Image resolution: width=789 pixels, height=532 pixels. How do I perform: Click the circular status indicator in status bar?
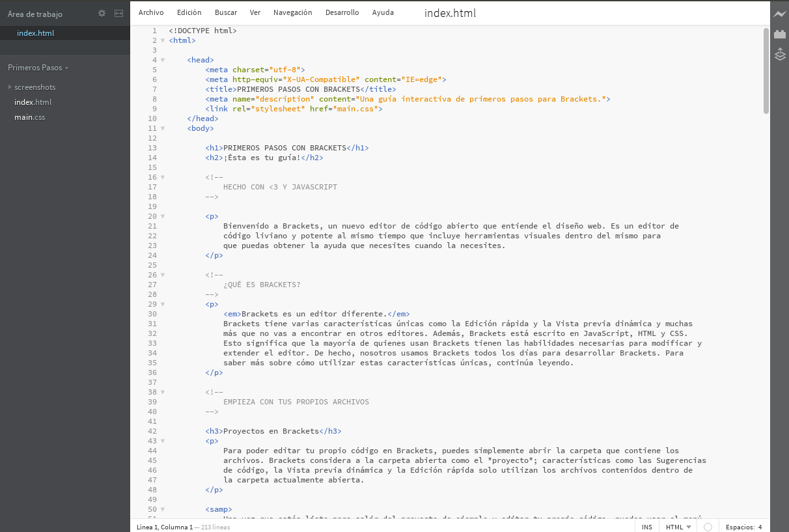pos(708,527)
